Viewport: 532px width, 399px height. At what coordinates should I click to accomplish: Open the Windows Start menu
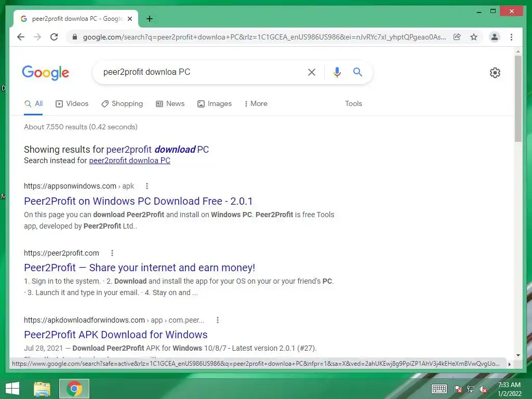pyautogui.click(x=12, y=389)
